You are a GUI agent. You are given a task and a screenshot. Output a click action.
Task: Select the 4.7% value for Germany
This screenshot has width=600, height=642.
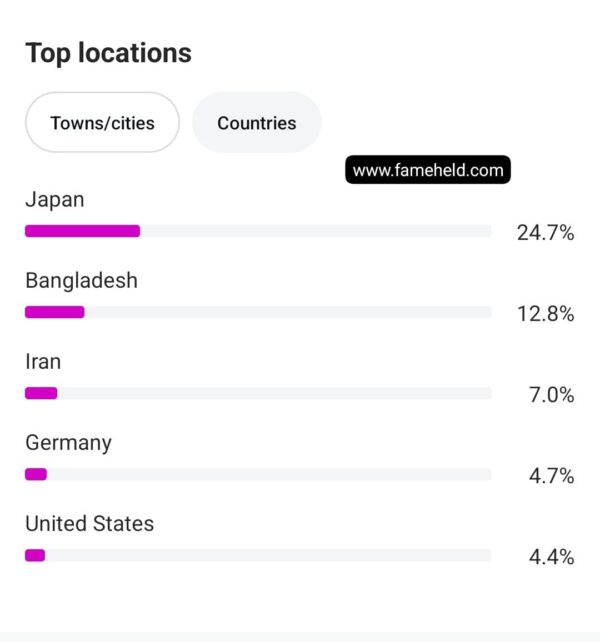pos(551,476)
